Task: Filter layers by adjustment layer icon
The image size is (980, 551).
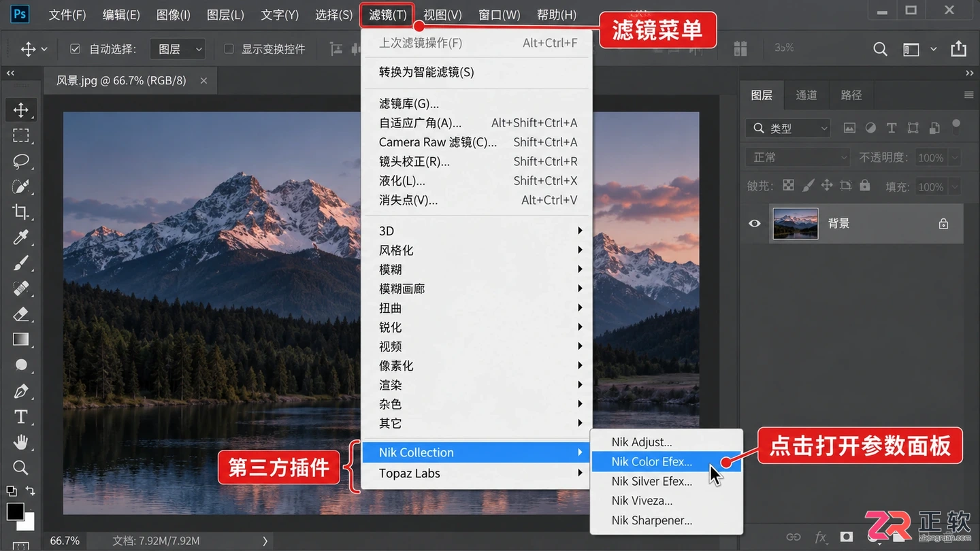Action: (x=870, y=128)
